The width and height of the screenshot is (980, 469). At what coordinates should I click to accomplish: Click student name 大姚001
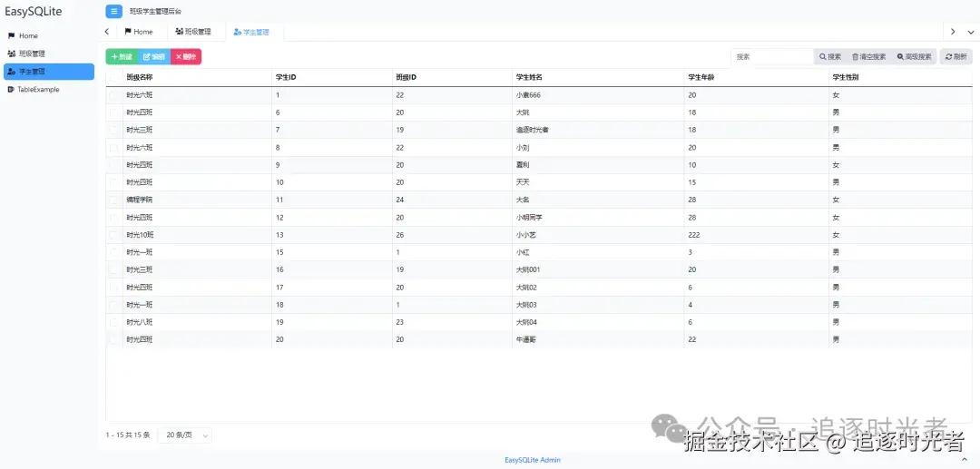click(527, 269)
